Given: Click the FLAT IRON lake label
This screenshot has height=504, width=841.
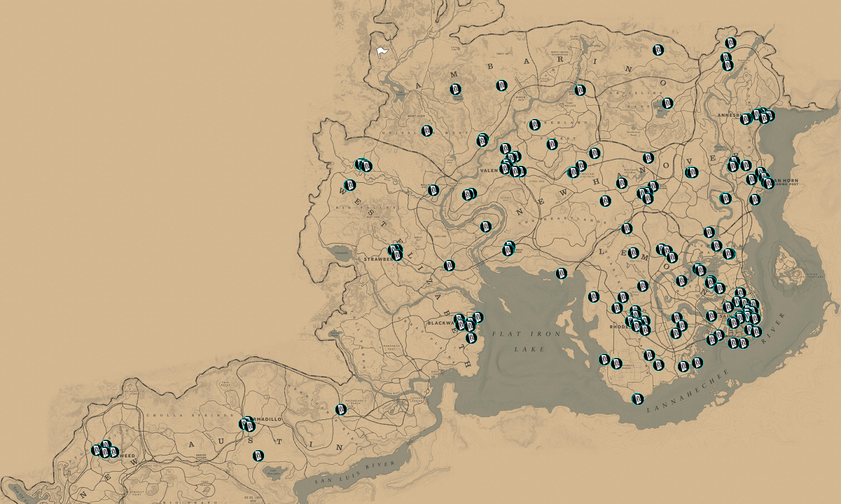Looking at the screenshot, I should pyautogui.click(x=526, y=334).
